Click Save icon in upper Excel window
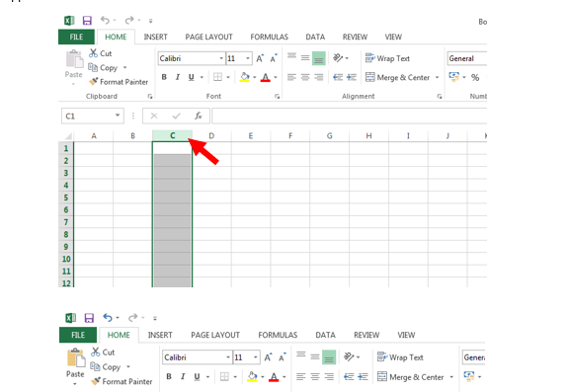 pos(87,21)
